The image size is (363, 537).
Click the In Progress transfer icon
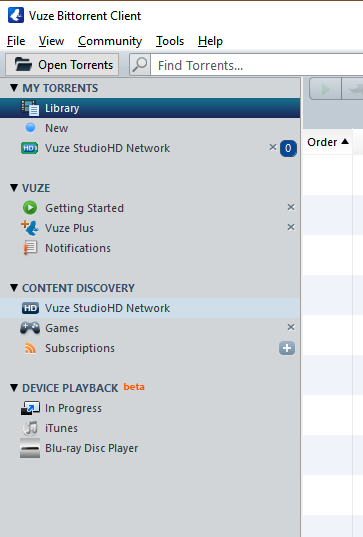pos(30,408)
